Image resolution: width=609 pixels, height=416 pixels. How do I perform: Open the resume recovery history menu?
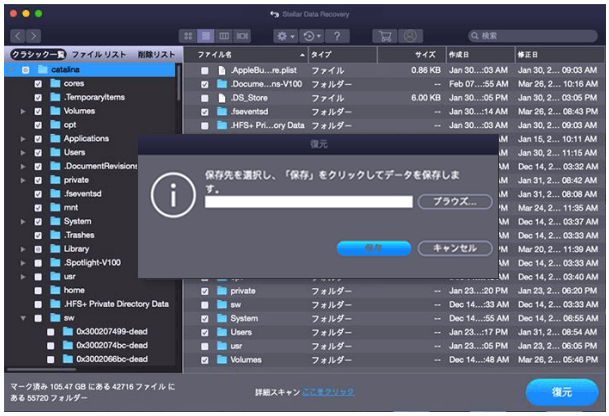312,36
